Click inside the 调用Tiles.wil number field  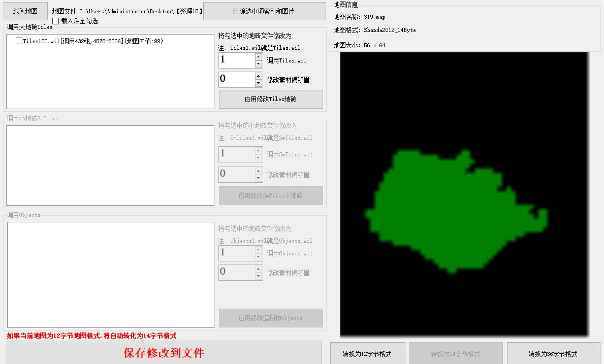[x=236, y=60]
